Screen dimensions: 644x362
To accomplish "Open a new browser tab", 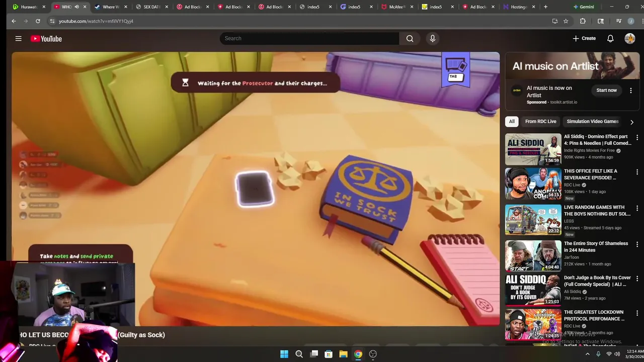I will tap(545, 7).
